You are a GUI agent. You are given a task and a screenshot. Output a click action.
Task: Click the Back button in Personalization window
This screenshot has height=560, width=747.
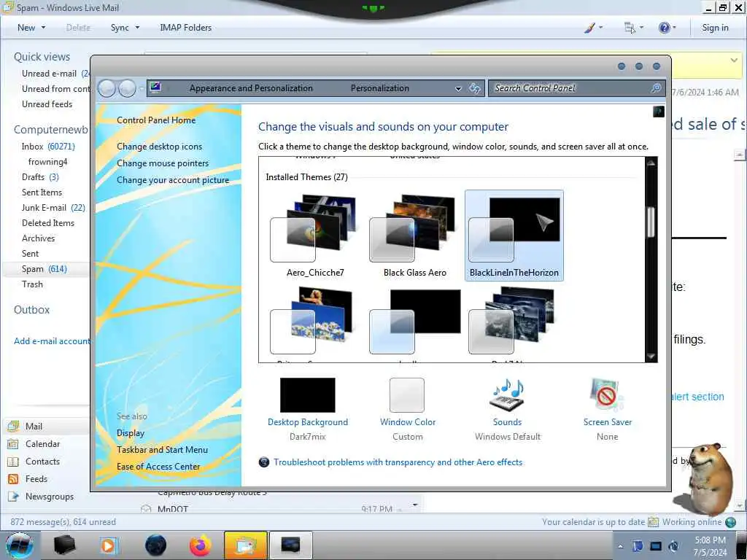click(107, 88)
